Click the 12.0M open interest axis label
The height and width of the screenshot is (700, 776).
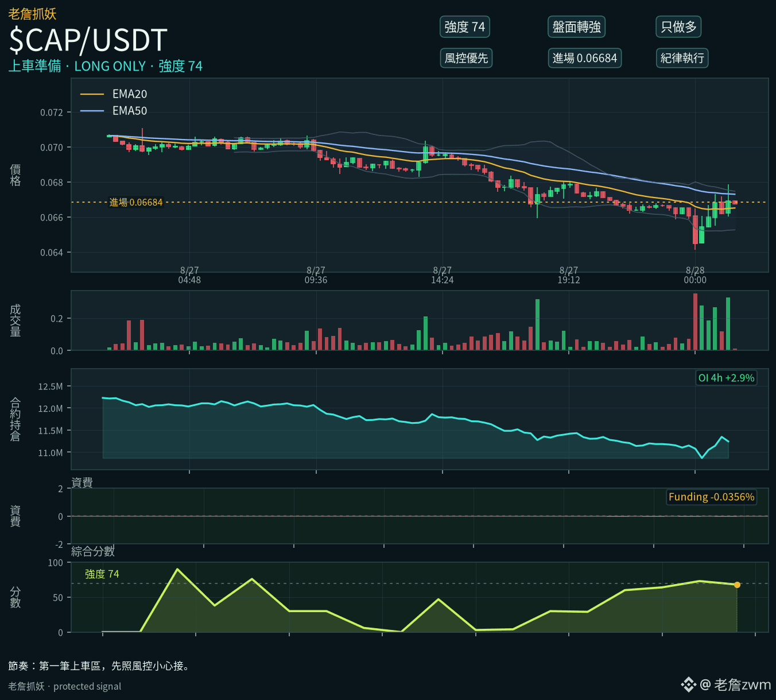51,409
